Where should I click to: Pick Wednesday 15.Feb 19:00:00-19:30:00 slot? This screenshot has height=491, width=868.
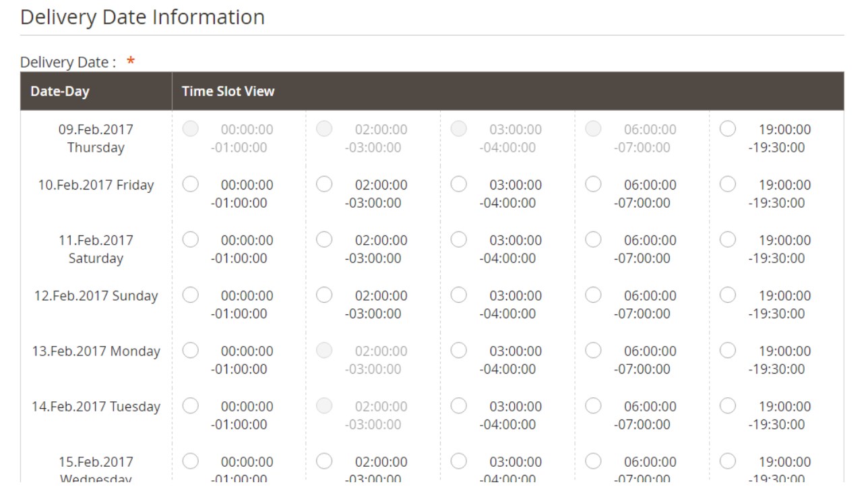click(x=728, y=461)
